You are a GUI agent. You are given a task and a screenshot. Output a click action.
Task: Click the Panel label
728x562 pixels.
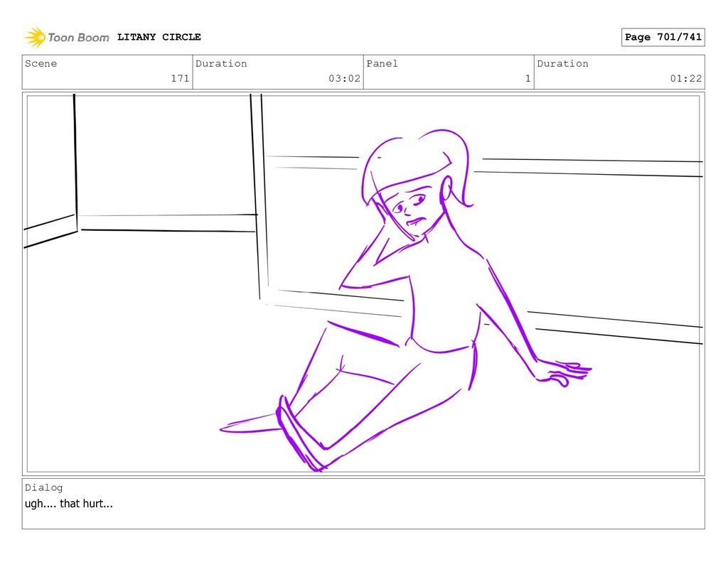click(382, 63)
